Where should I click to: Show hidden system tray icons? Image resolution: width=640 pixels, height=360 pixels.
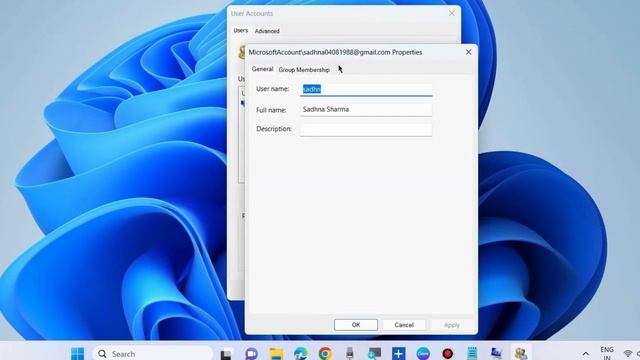click(586, 354)
